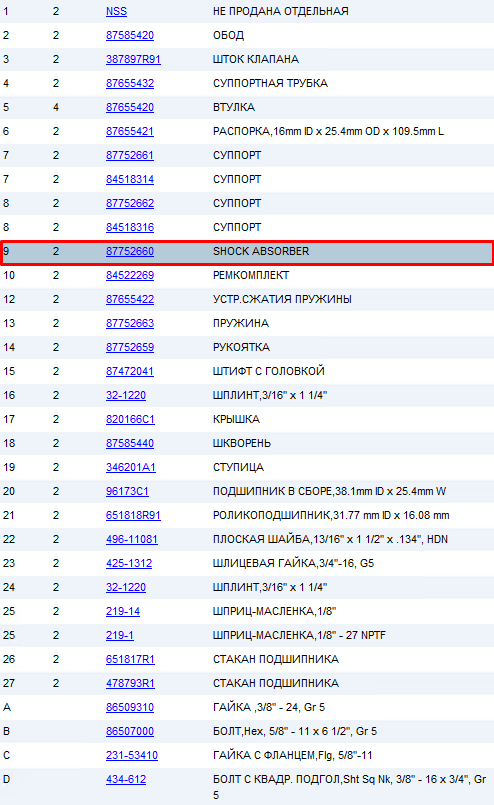Open slotted nut part 425-1312
This screenshot has height=805, width=494.
pos(129,563)
